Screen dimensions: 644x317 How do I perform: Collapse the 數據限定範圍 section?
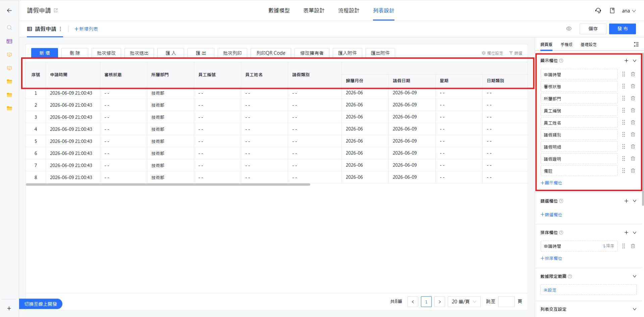click(635, 276)
